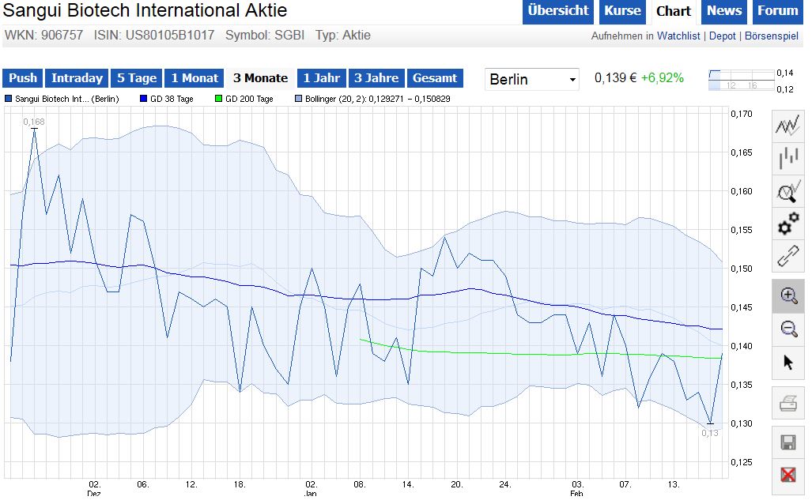Print the chart with the printer icon
The image size is (812, 504).
click(x=787, y=404)
